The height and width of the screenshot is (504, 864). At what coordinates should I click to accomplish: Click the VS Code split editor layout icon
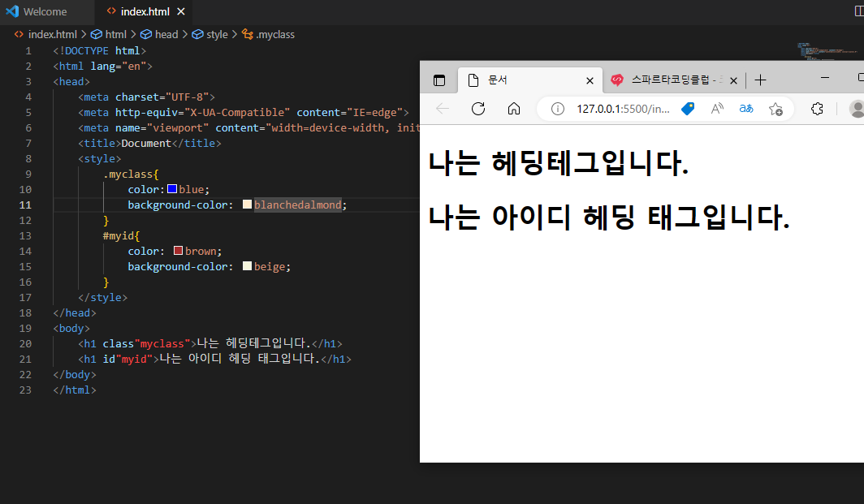point(858,11)
